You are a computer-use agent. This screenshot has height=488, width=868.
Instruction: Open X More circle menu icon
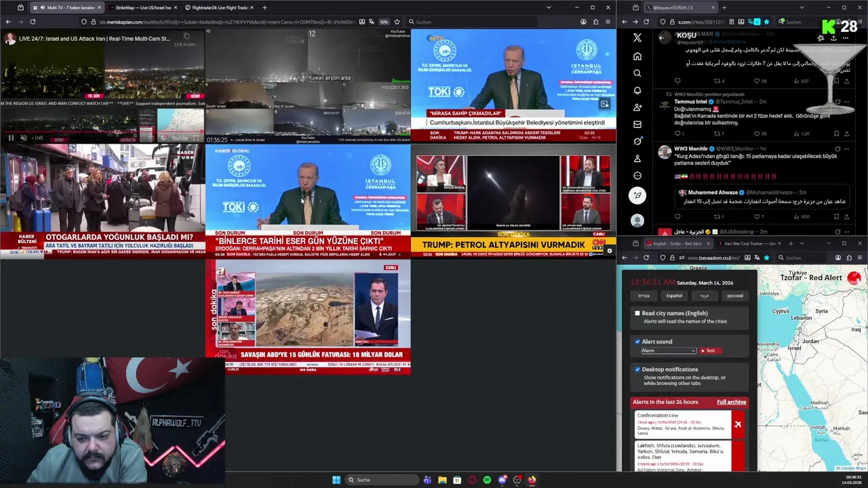pos(637,176)
